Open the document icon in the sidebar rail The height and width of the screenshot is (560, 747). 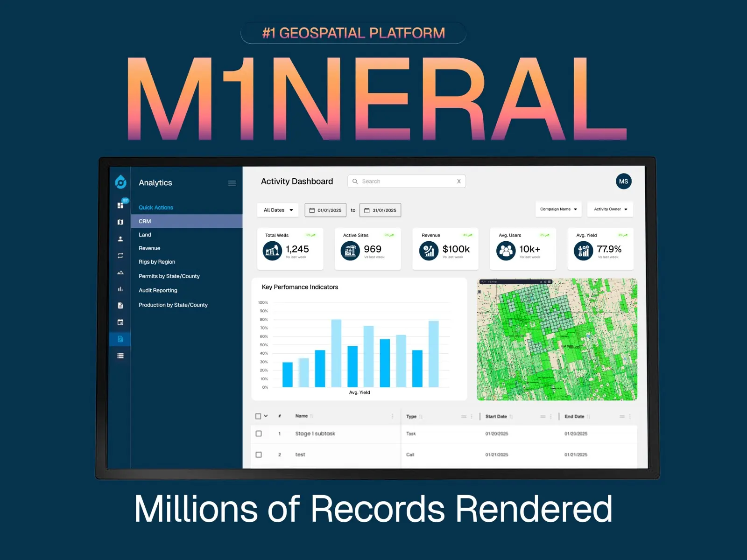pos(120,306)
